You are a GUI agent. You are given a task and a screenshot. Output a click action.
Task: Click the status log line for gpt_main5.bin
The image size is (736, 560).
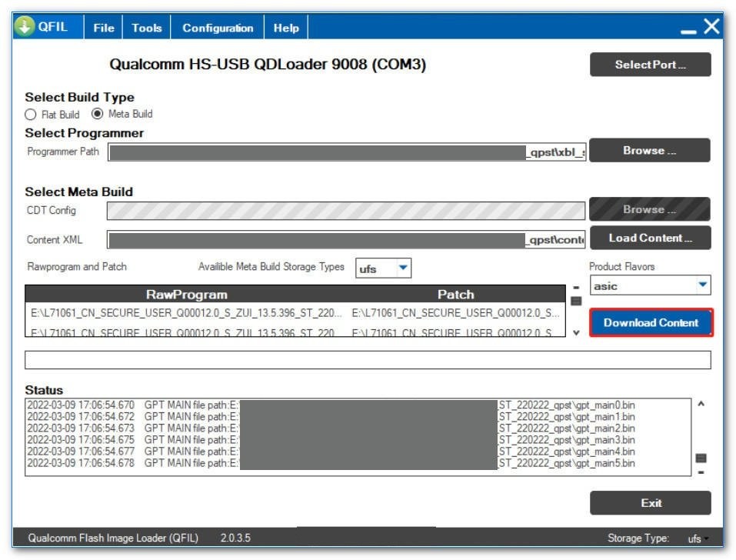[331, 463]
